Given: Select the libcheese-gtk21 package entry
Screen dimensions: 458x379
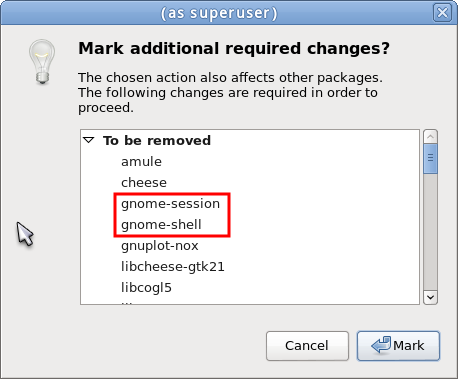Looking at the screenshot, I should pyautogui.click(x=173, y=267).
